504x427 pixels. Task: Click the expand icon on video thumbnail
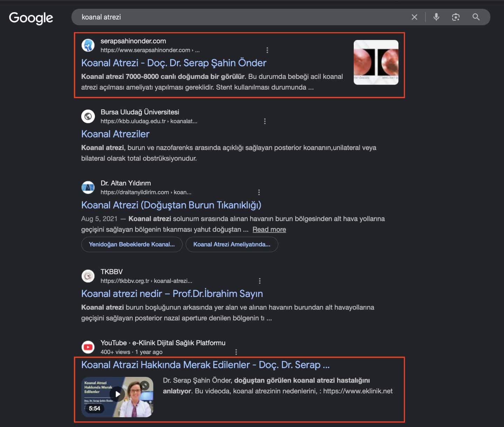click(145, 385)
